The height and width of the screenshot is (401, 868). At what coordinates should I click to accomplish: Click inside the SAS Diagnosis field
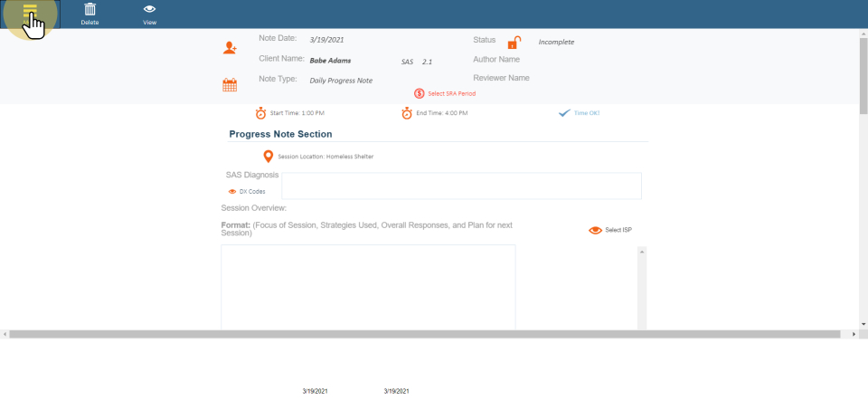(x=461, y=186)
